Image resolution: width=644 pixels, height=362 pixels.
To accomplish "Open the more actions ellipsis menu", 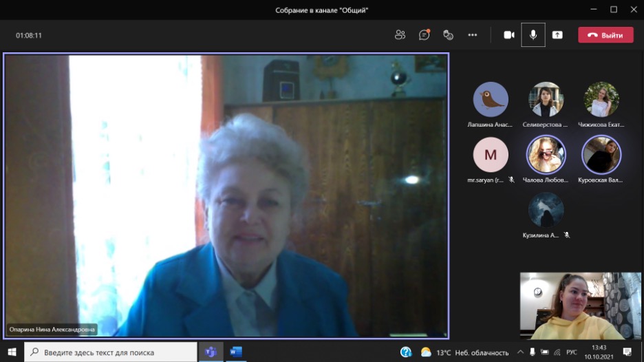I will tap(472, 35).
